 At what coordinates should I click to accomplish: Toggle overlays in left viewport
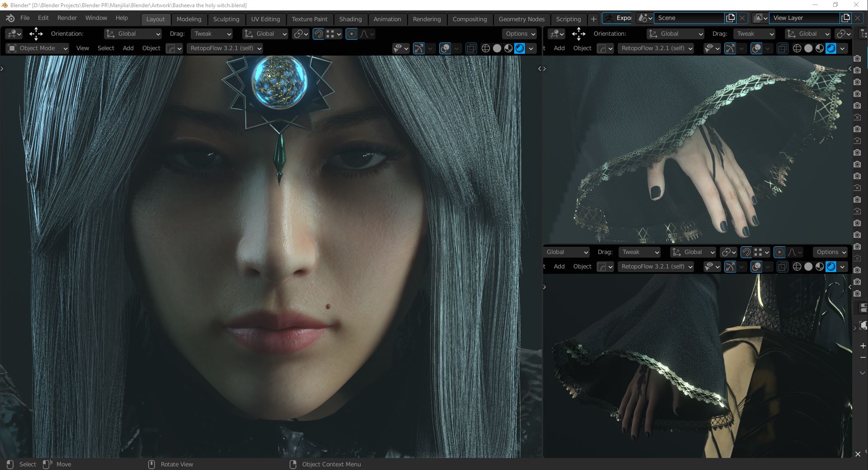coord(445,48)
